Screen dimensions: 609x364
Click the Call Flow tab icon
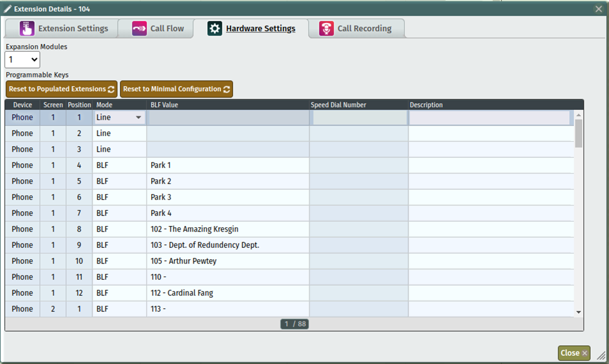coord(139,29)
